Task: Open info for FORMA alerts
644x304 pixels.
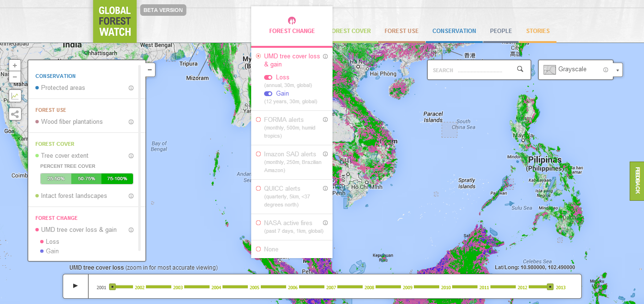Action: pyautogui.click(x=325, y=120)
